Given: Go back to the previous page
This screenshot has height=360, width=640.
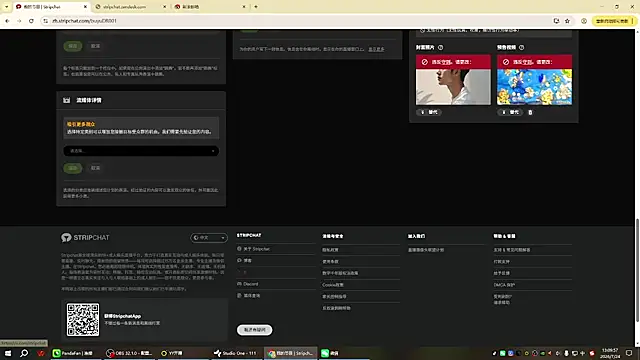Looking at the screenshot, I should pyautogui.click(x=7, y=21).
